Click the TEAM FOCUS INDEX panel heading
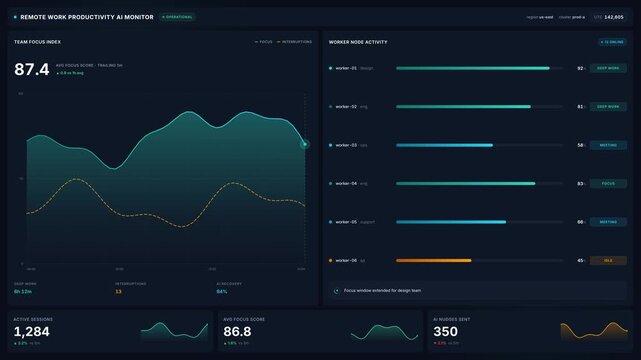The image size is (641, 360). tap(37, 42)
